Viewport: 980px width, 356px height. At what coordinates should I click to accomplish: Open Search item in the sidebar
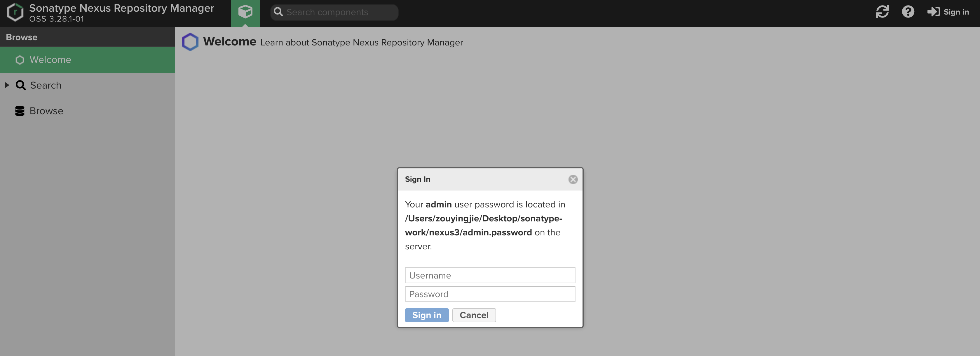click(46, 85)
